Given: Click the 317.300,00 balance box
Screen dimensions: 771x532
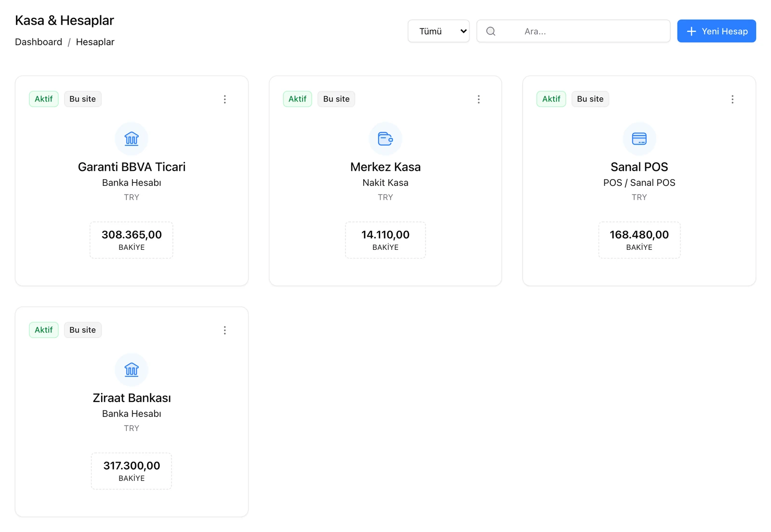Looking at the screenshot, I should tap(132, 471).
